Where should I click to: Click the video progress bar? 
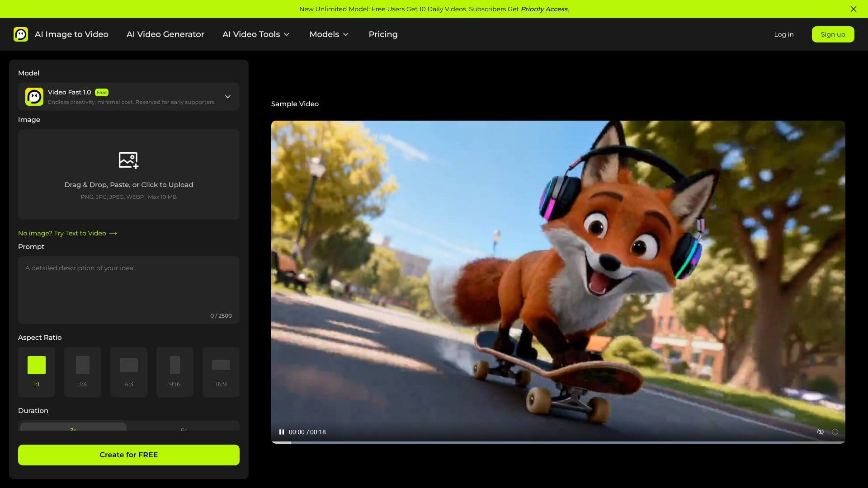point(558,442)
